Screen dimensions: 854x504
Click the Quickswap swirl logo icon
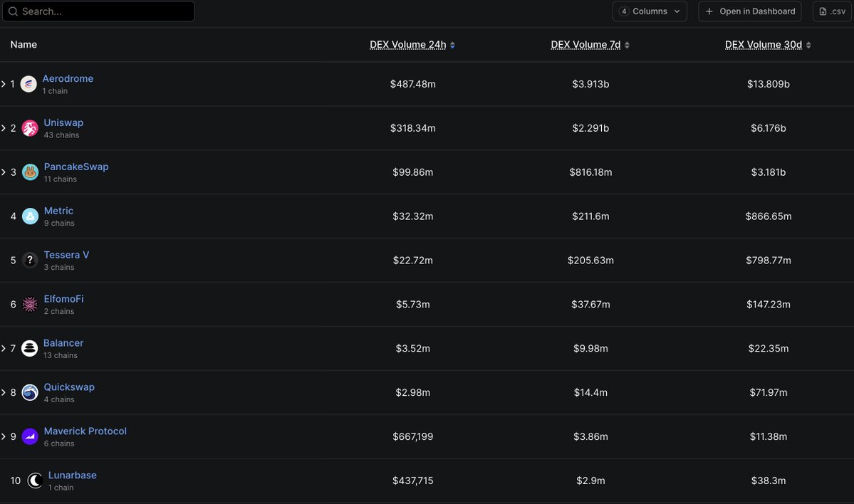[x=30, y=392]
